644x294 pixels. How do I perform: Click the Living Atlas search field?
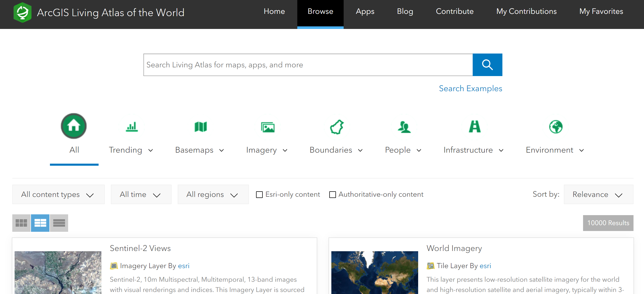tap(308, 65)
